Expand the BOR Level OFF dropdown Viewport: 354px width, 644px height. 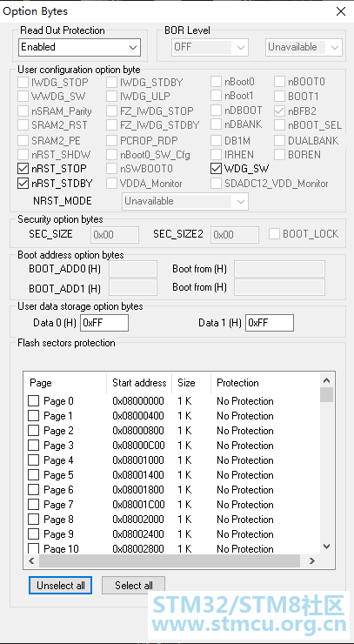(x=210, y=47)
